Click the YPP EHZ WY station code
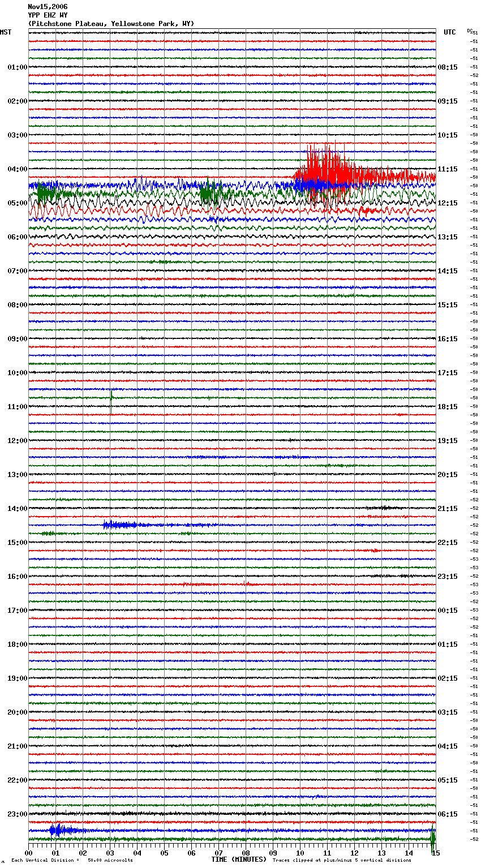This screenshot has width=481, height=868. (48, 15)
